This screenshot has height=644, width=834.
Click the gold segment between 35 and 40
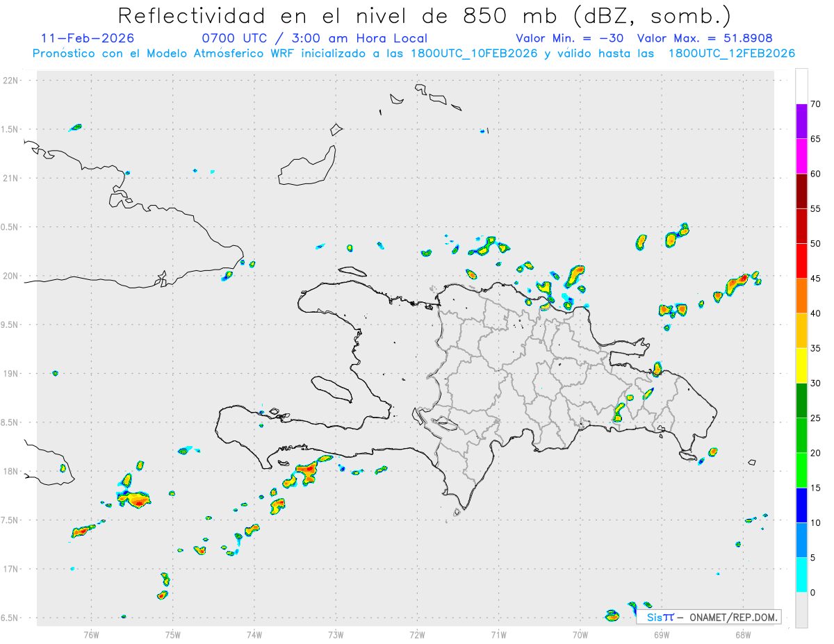coord(801,331)
